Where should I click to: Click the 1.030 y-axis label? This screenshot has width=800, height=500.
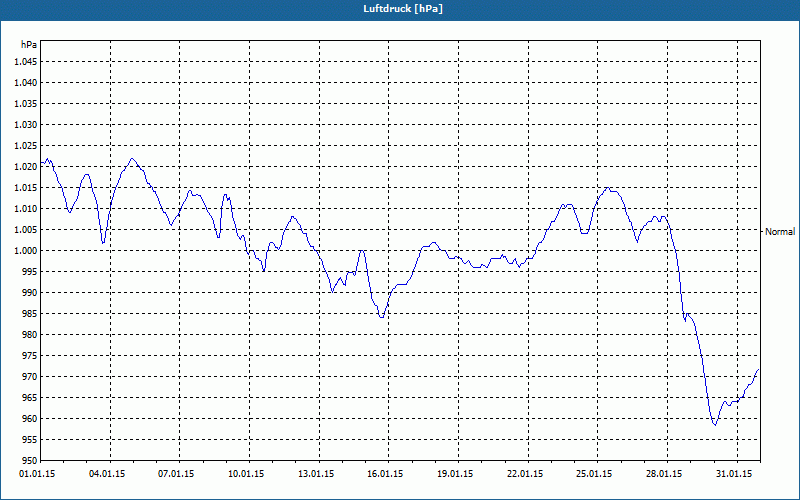tap(26, 124)
